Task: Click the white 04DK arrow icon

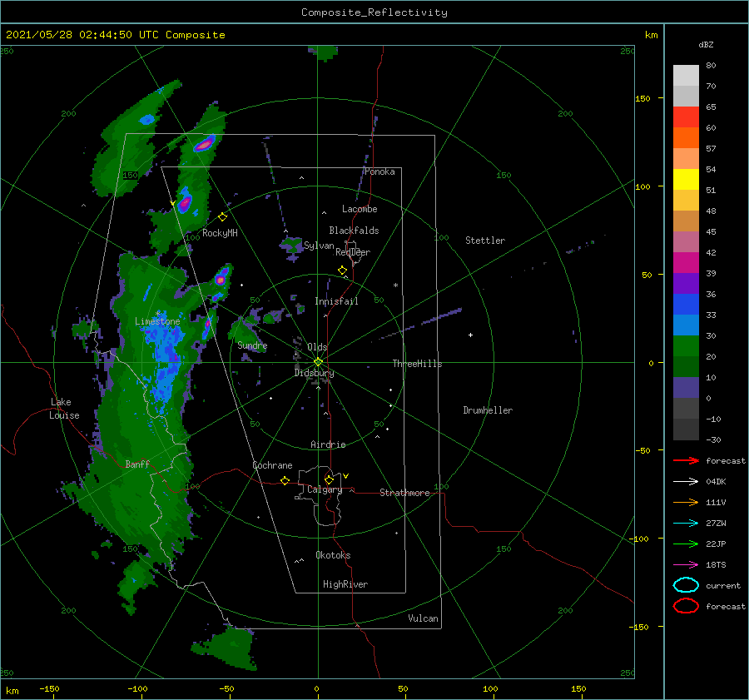Action: [x=686, y=481]
